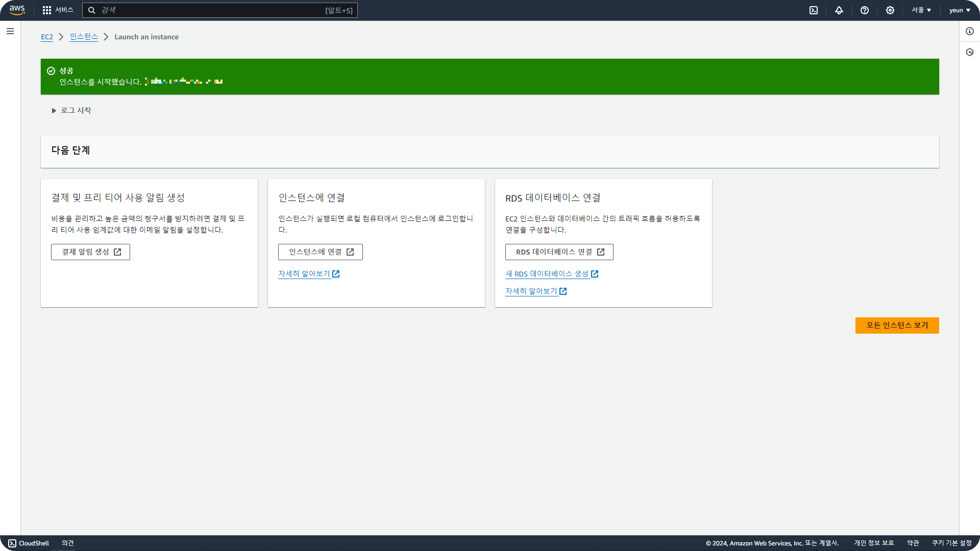The height and width of the screenshot is (551, 980).
Task: Open the 서울 region dropdown
Action: point(921,10)
